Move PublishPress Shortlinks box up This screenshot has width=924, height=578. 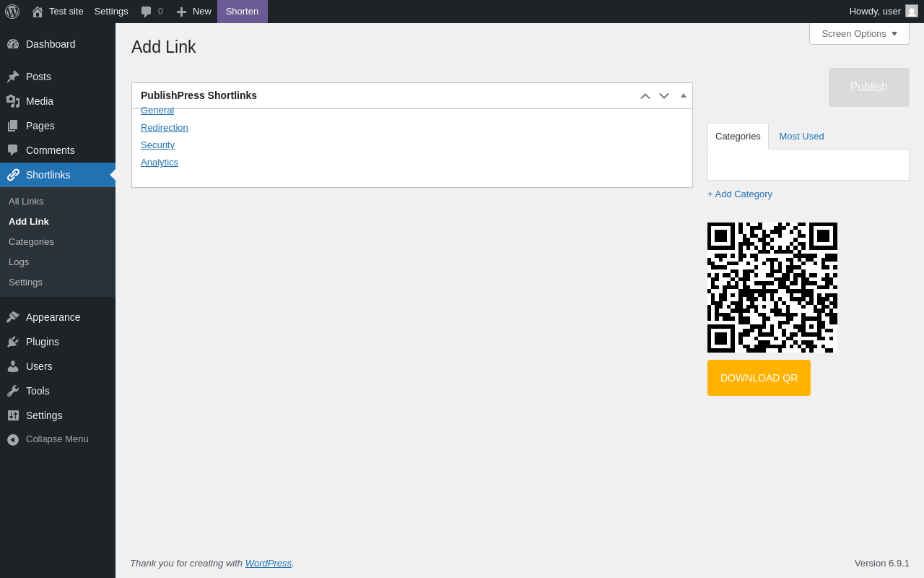(x=645, y=96)
